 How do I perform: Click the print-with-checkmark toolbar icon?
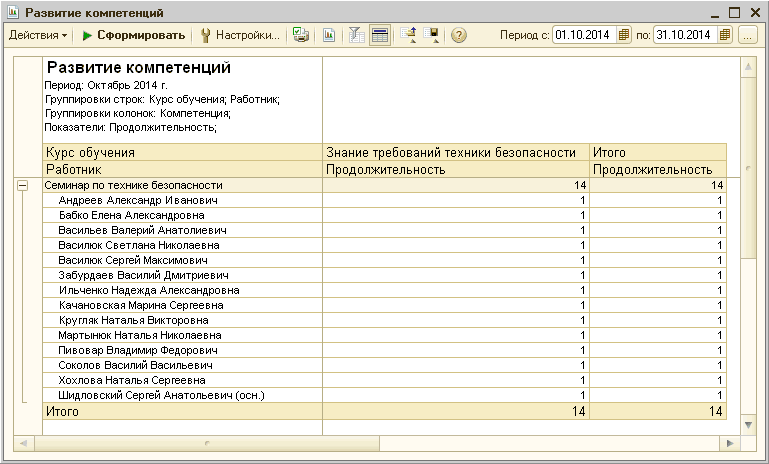pyautogui.click(x=301, y=35)
